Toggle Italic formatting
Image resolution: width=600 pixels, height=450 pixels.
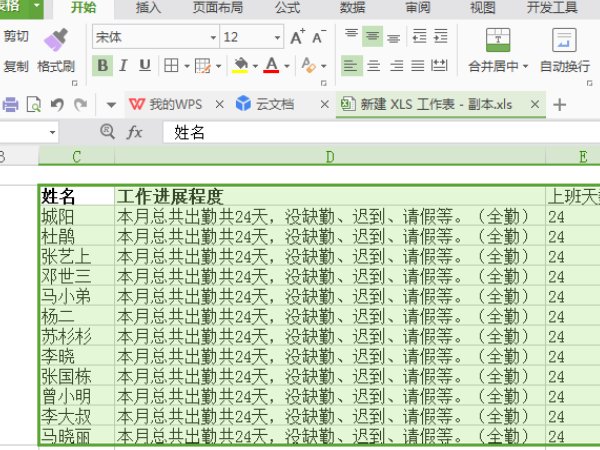[x=123, y=65]
